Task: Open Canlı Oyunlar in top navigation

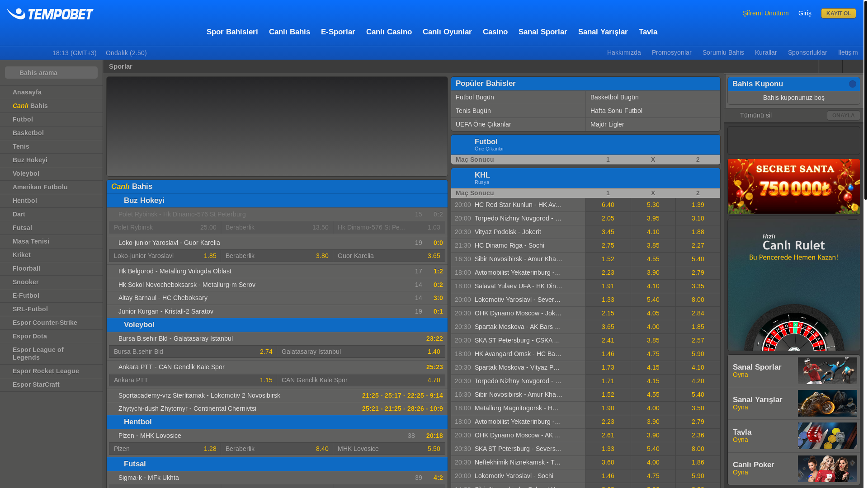Action: pos(447,32)
